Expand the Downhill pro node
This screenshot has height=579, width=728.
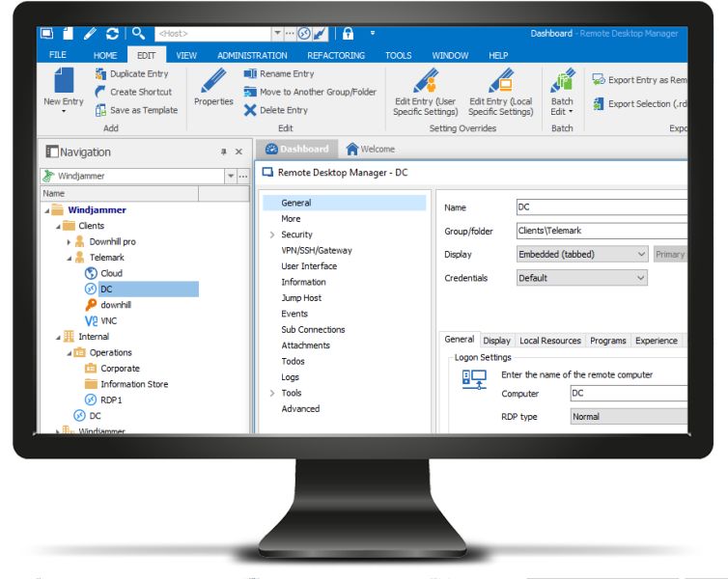(69, 241)
